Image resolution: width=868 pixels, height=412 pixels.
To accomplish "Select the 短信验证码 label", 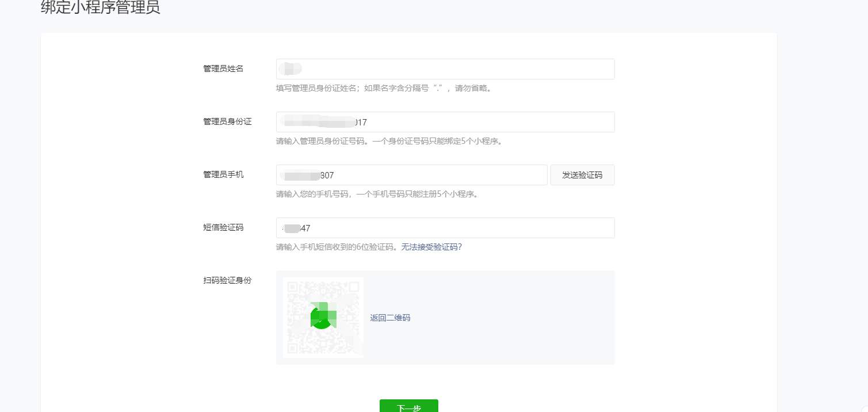I will (x=223, y=228).
